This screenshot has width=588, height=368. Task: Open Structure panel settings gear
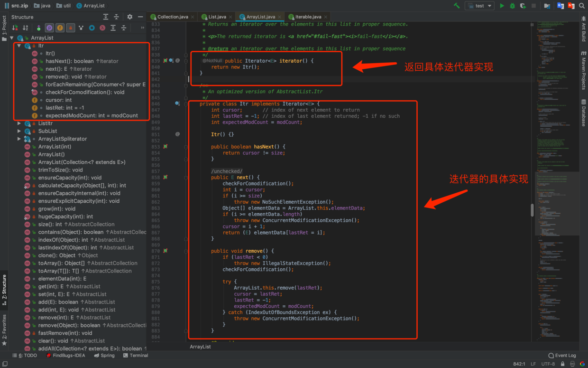click(x=130, y=17)
